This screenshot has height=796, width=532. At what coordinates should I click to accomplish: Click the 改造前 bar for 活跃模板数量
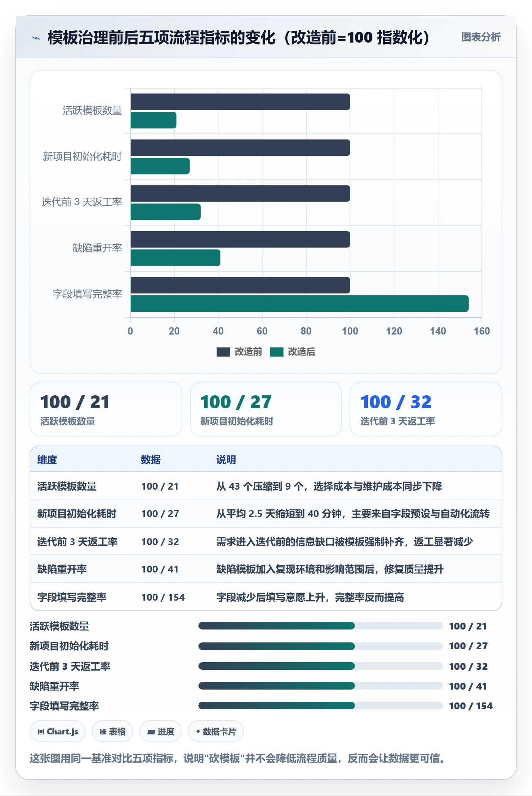click(240, 102)
